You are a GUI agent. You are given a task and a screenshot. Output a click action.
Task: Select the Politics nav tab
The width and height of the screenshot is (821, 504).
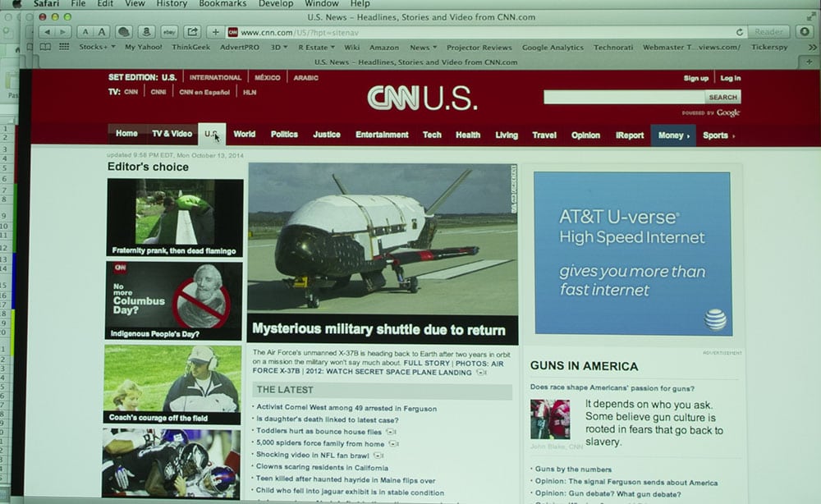[284, 134]
